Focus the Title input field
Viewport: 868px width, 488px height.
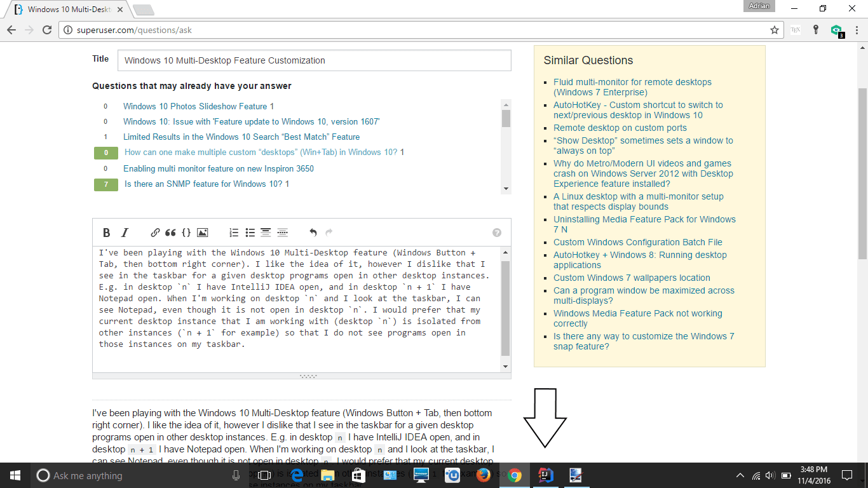click(x=315, y=60)
